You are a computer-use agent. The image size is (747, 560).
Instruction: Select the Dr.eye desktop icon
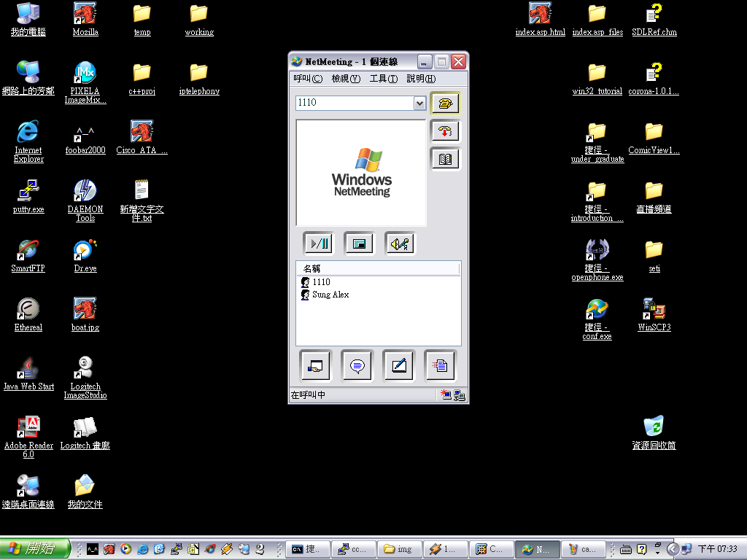click(x=85, y=256)
